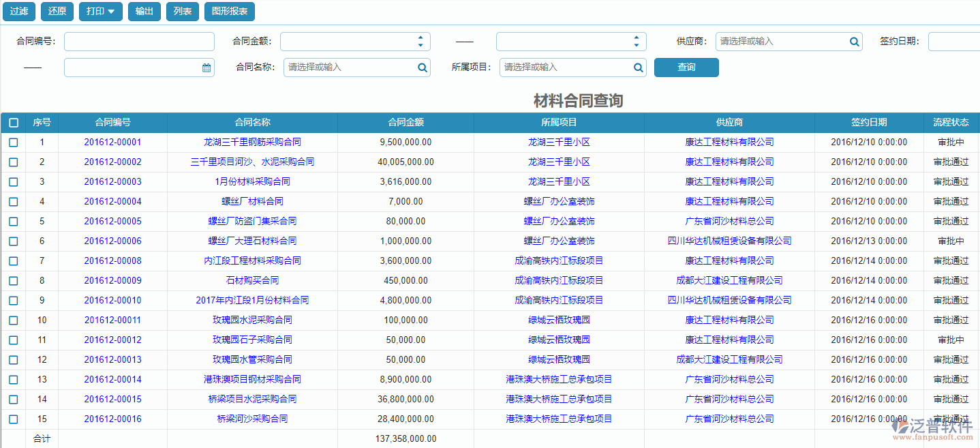Click inside the 合同编号 input field
The width and height of the screenshot is (980, 448).
coord(138,42)
